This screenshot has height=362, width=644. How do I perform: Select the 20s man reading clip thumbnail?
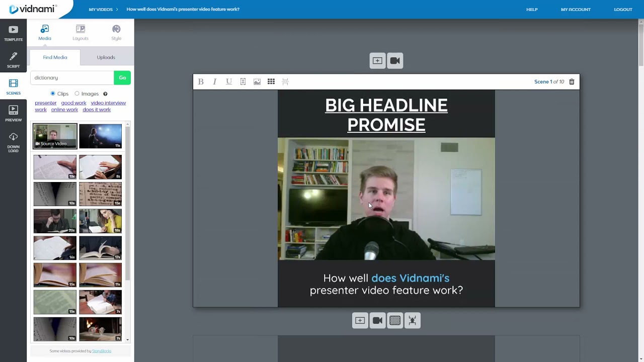pos(55,221)
